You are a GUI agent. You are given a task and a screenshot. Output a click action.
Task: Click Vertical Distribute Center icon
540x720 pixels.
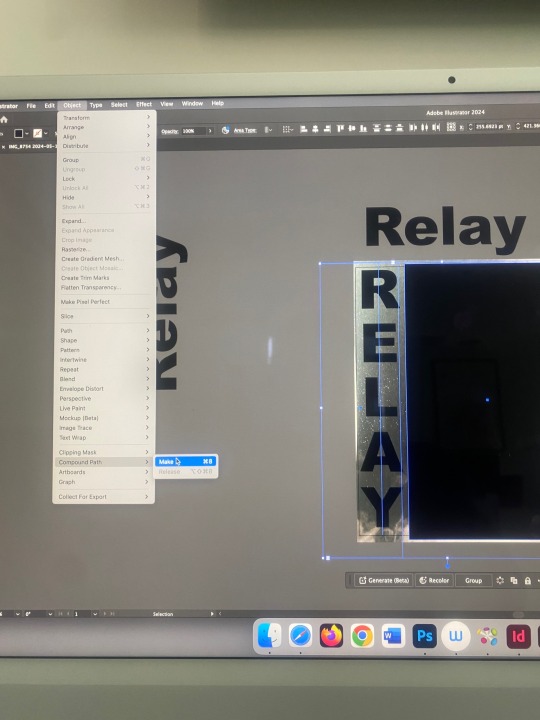click(x=388, y=128)
